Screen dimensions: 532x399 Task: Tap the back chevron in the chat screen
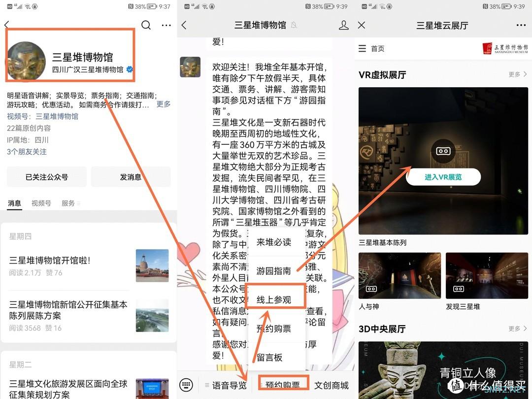click(184, 25)
